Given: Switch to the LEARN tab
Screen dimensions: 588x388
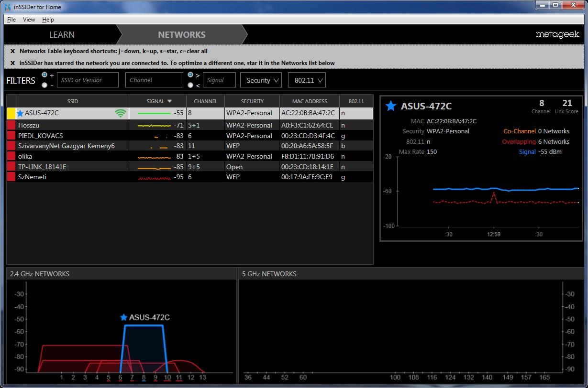Looking at the screenshot, I should [62, 34].
